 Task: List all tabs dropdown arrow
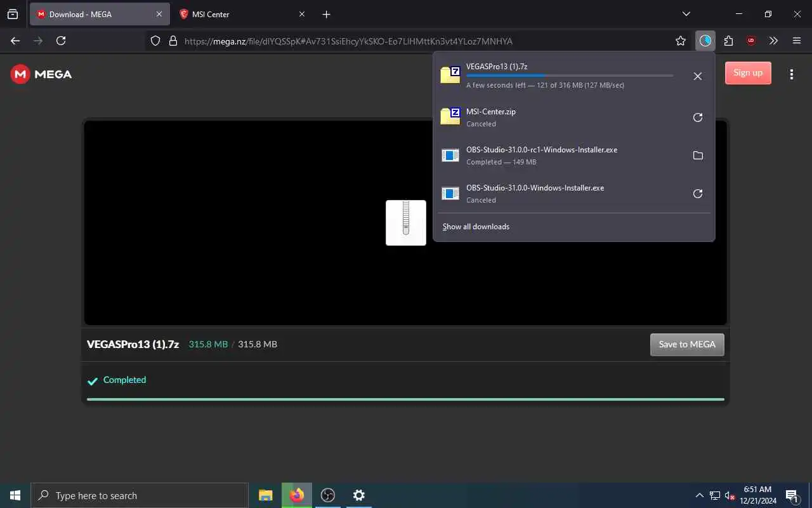pos(686,14)
